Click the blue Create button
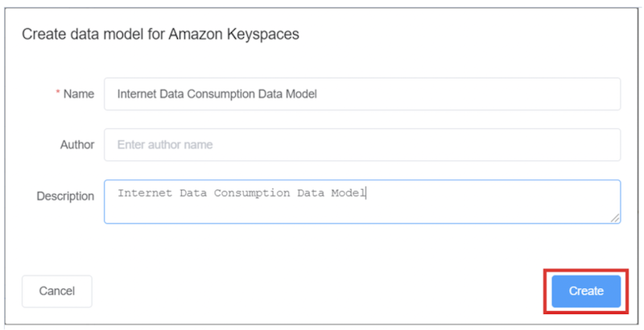Screen dimensions: 644x330 tap(586, 291)
